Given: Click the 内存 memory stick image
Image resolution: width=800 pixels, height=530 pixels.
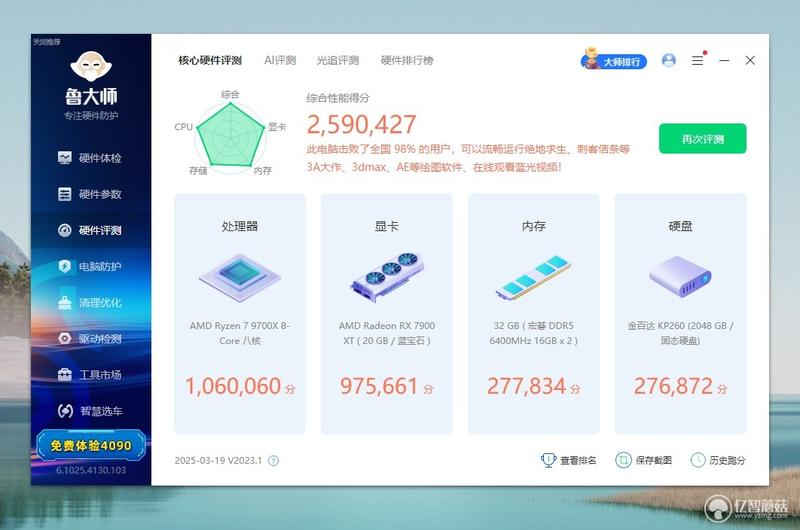Looking at the screenshot, I should coord(533,278).
